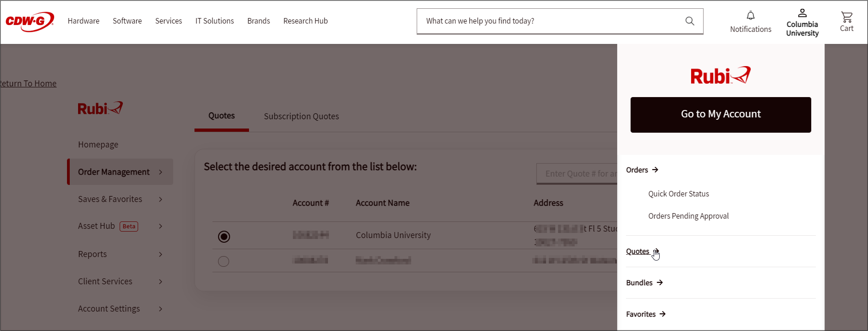Screen dimensions: 868x331
Task: Open the Quotes link in account panel
Action: 637,251
